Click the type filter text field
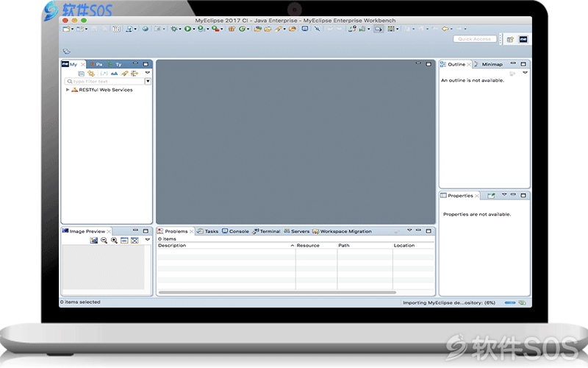Screen dimensions: 588x368 point(104,82)
